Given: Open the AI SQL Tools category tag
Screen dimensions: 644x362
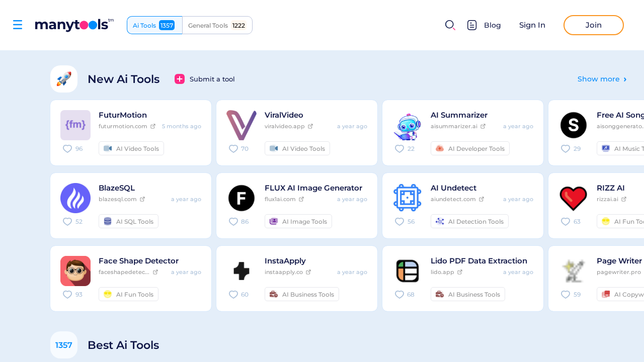Looking at the screenshot, I should pyautogui.click(x=128, y=221).
